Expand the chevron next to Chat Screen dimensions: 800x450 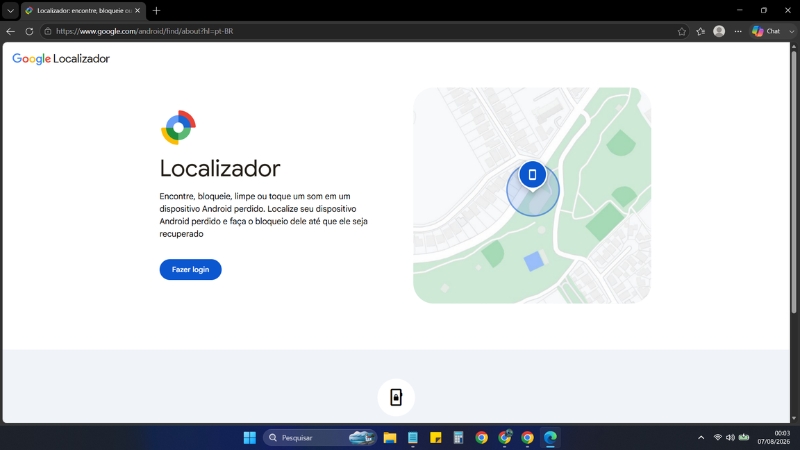point(791,31)
